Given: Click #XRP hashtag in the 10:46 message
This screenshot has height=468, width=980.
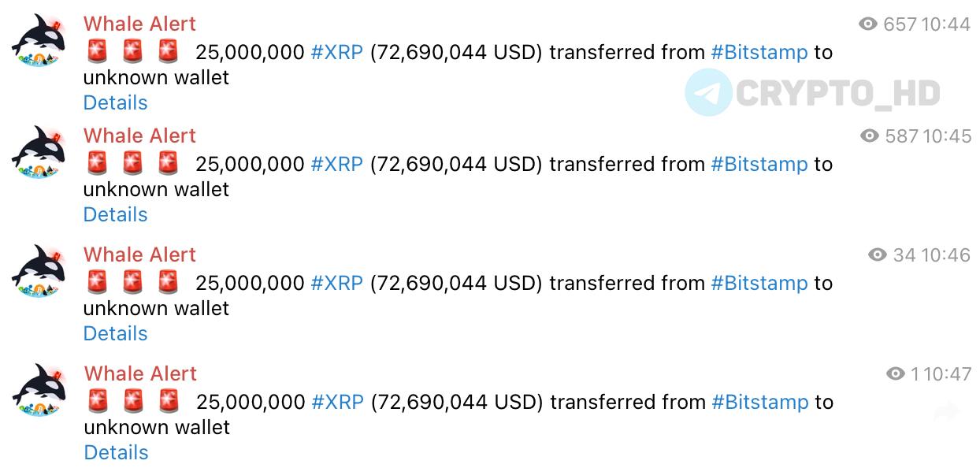Looking at the screenshot, I should 337,284.
